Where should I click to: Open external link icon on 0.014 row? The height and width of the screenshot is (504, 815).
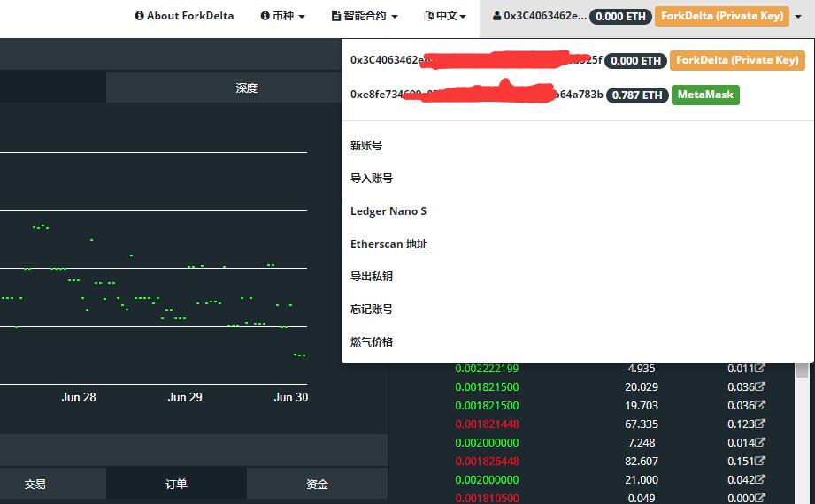point(760,442)
